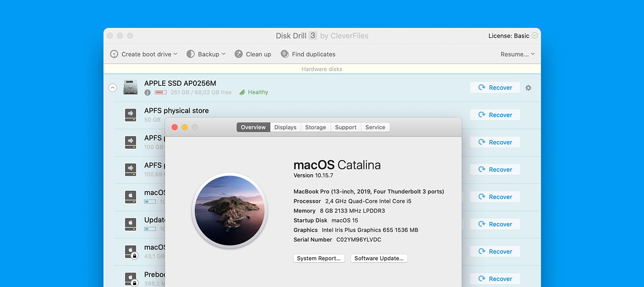
Task: Click the Clean up toolbar icon
Action: [x=239, y=54]
